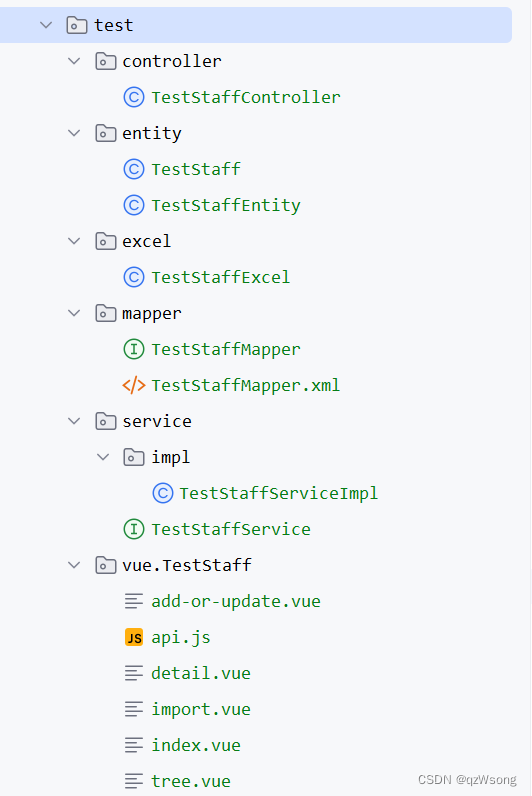Collapse the impl folder chevron
The height and width of the screenshot is (796, 532).
(x=103, y=457)
